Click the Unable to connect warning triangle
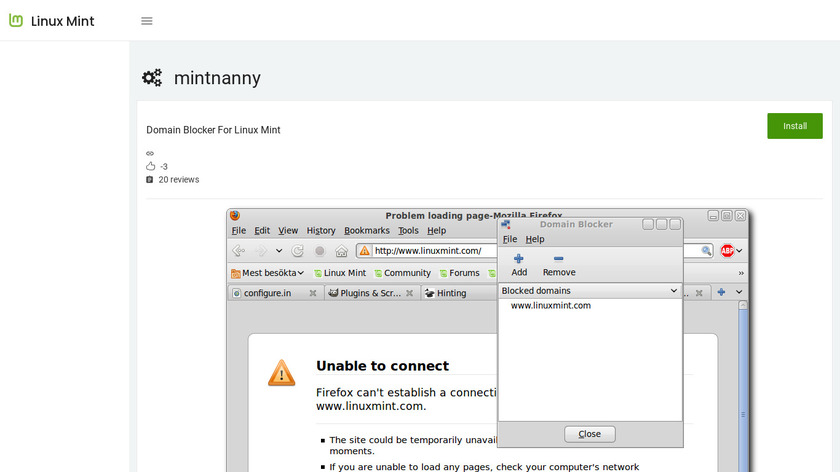Screen dimensions: 840x472 pos(281,373)
